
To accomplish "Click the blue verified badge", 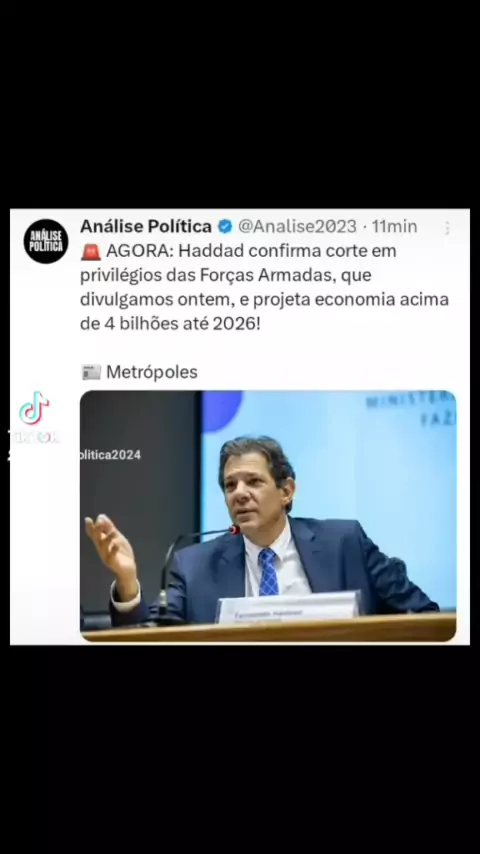I will coord(225,226).
